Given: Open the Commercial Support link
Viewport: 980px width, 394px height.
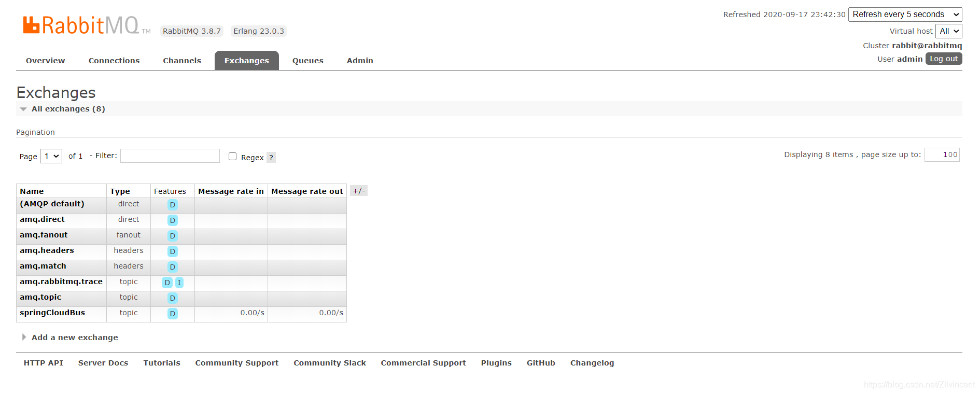Looking at the screenshot, I should [423, 363].
